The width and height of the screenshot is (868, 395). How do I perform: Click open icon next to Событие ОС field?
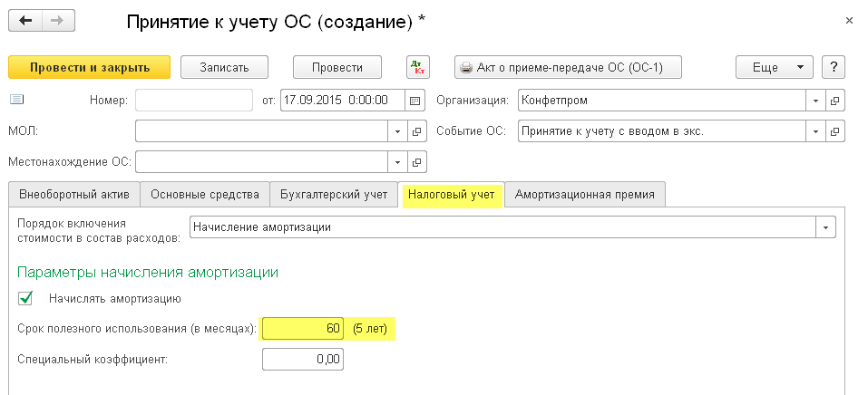coord(835,131)
